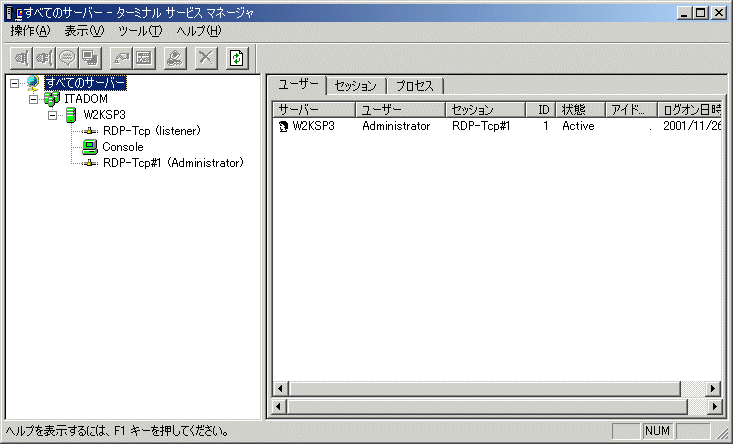Click the Disconnect unplugged-plug toolbar icon

44,58
